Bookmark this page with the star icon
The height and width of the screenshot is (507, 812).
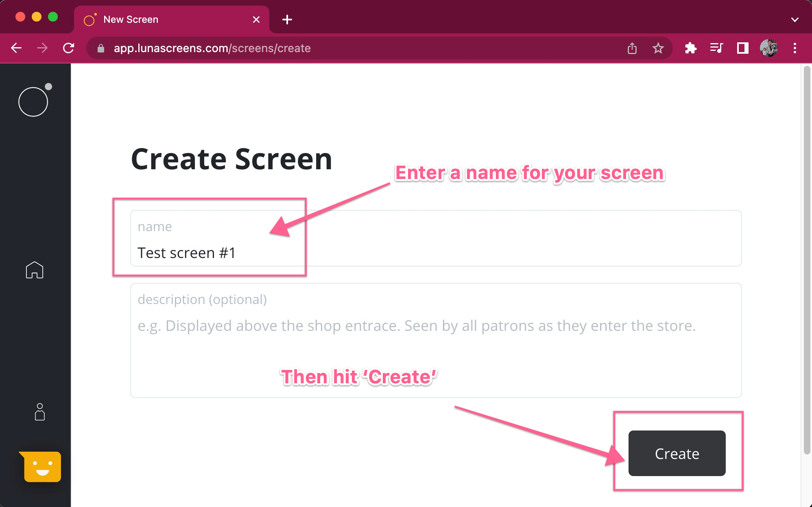pos(658,48)
